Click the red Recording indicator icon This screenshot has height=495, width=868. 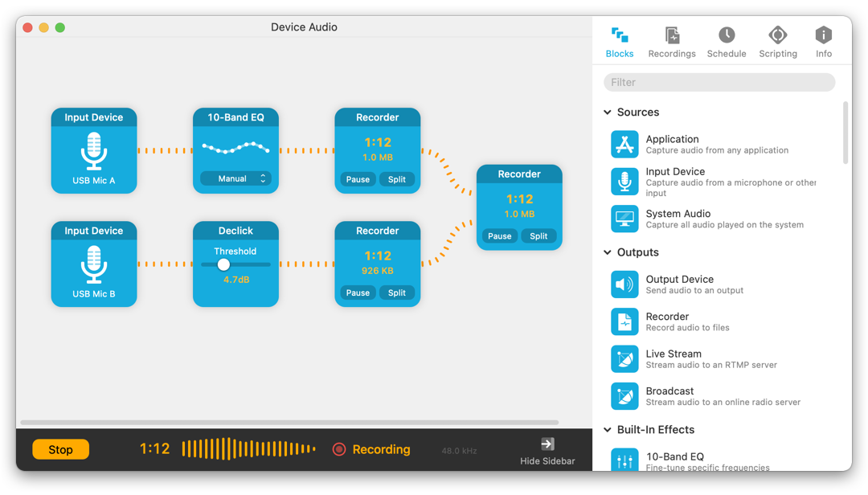tap(339, 449)
